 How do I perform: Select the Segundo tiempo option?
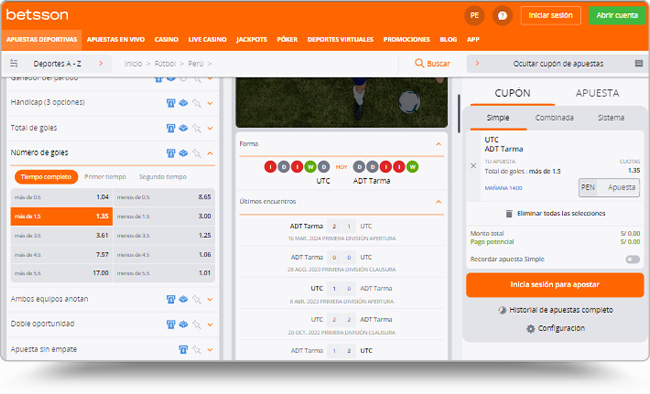point(162,177)
